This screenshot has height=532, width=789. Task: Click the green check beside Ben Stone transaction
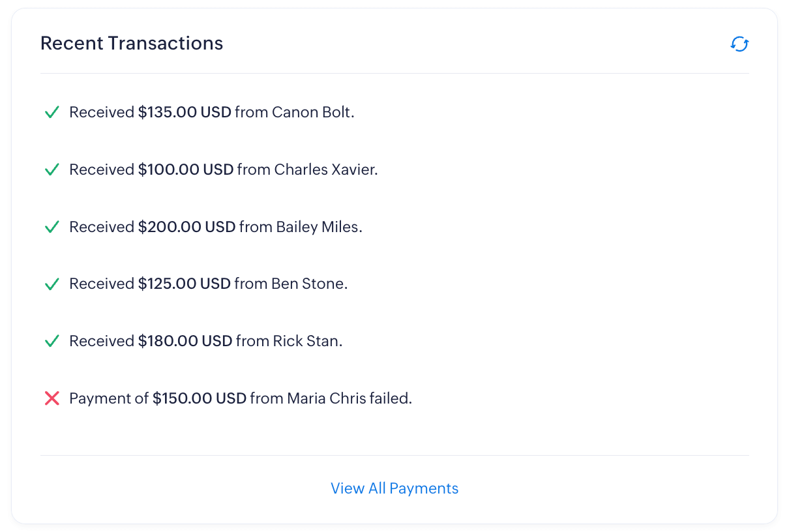pos(52,284)
